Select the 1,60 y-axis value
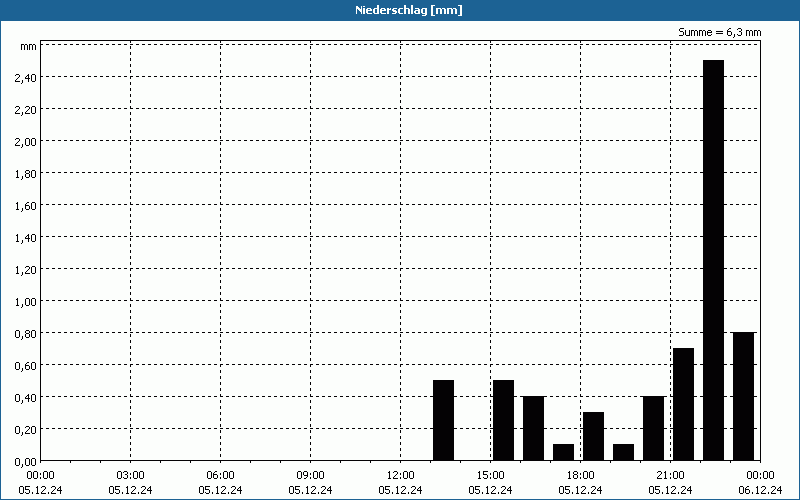Image resolution: width=800 pixels, height=500 pixels. tap(26, 206)
